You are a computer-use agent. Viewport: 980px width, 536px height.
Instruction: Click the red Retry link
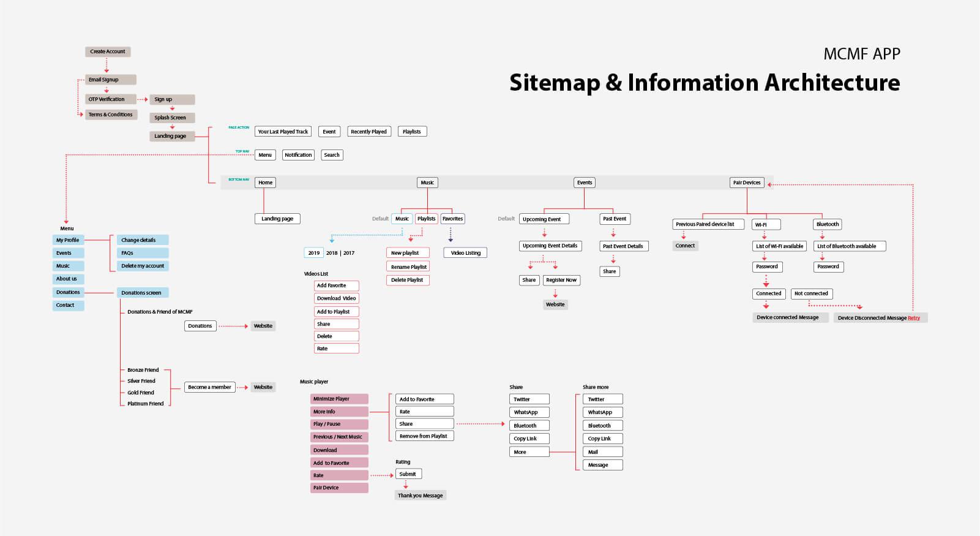tap(914, 318)
